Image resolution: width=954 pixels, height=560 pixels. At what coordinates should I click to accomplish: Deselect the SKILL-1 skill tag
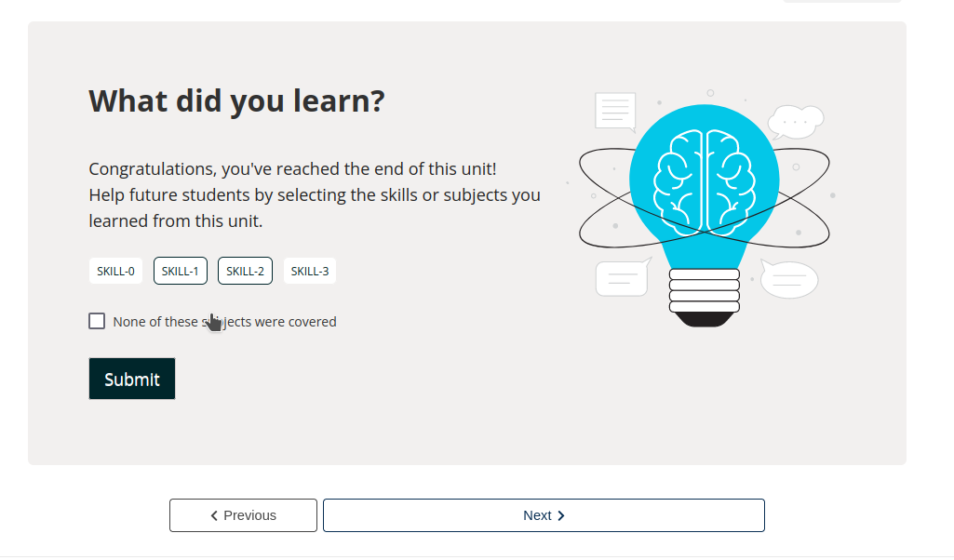click(x=180, y=272)
